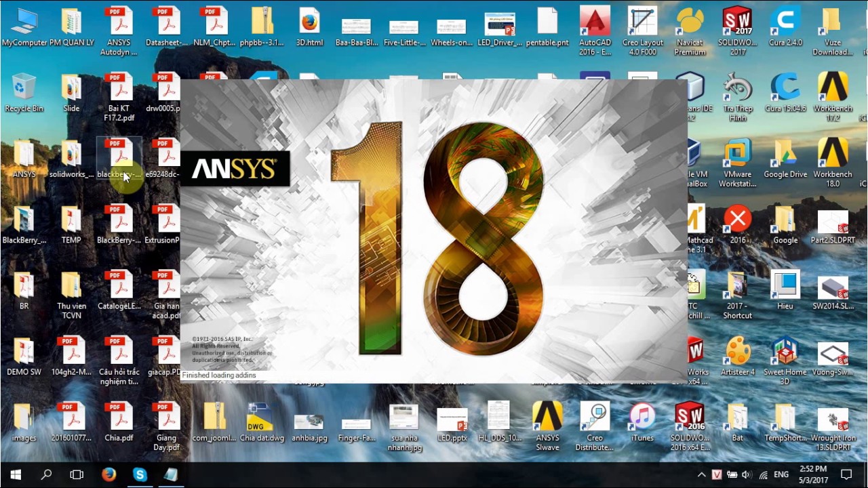868x488 pixels.
Task: Click the ENG language indicator
Action: pyautogui.click(x=781, y=475)
